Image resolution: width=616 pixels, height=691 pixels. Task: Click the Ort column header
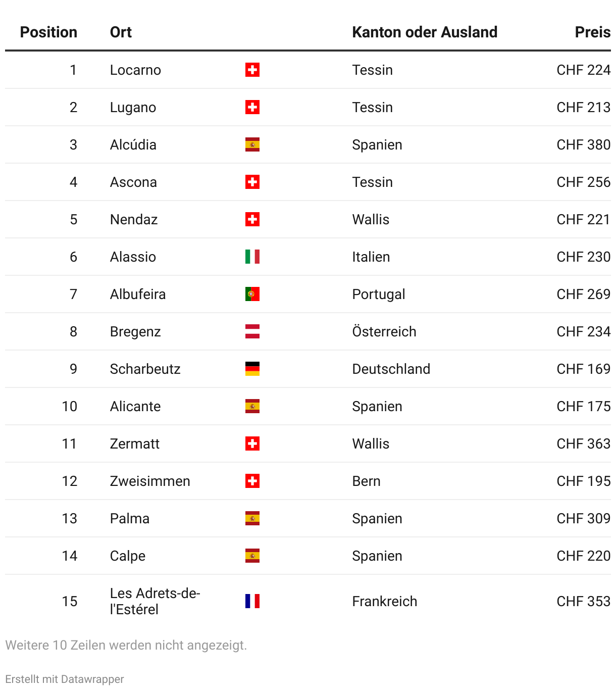(121, 32)
